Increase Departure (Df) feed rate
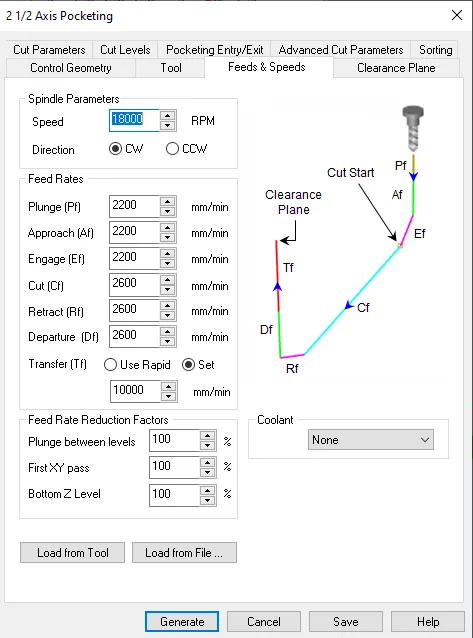 coord(168,332)
